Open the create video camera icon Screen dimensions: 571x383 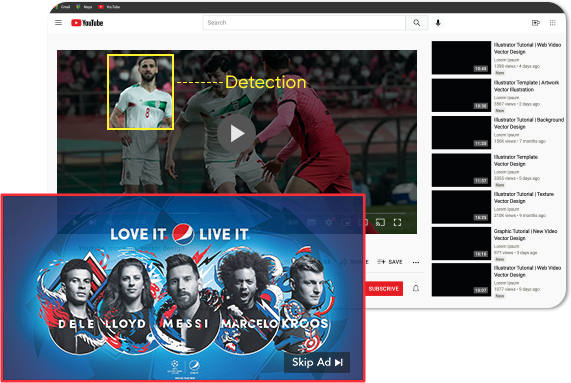[x=535, y=23]
